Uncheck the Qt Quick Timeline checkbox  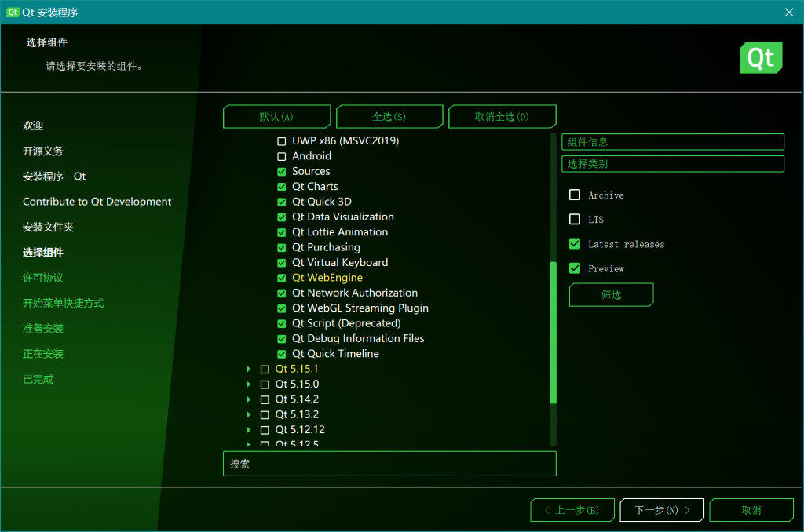pos(282,354)
